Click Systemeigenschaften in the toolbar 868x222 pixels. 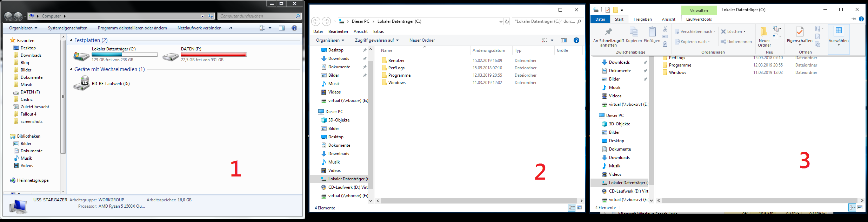[67, 28]
